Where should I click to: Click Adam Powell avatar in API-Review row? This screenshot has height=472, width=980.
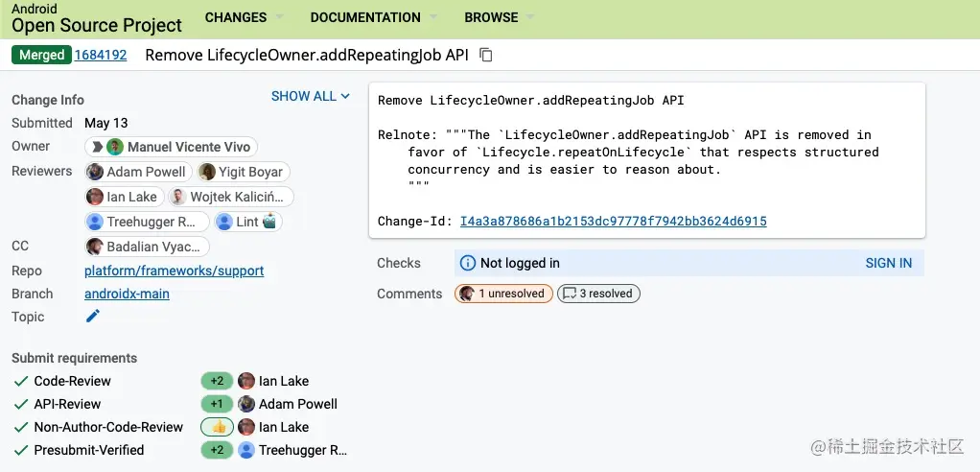click(x=246, y=404)
